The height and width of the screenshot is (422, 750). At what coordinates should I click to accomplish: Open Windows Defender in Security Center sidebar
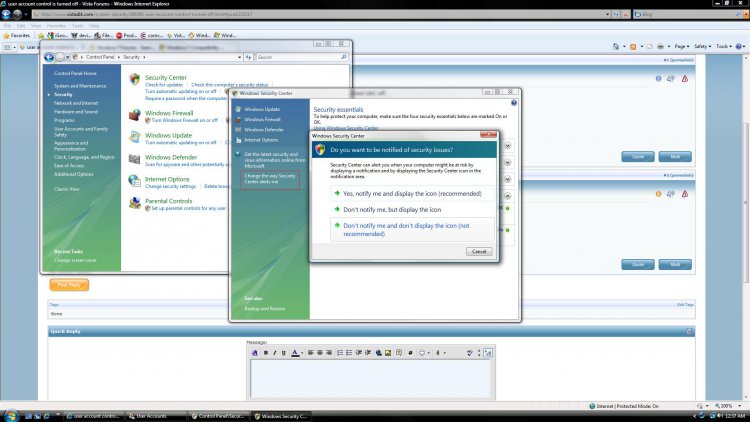(x=264, y=130)
